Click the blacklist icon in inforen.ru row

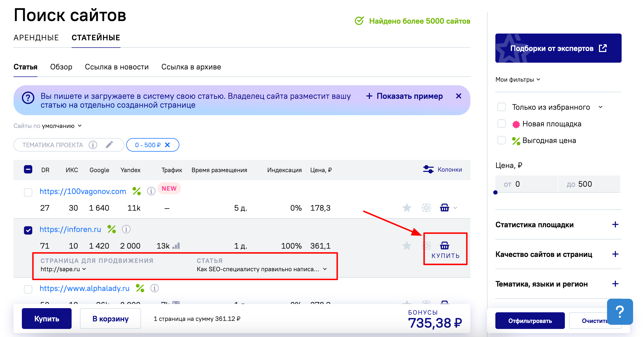426,246
